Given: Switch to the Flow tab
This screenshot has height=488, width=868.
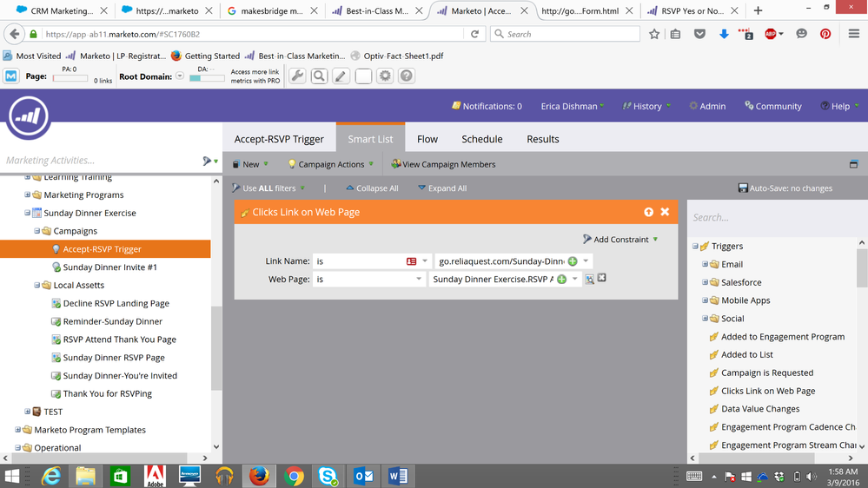Looking at the screenshot, I should click(x=427, y=139).
